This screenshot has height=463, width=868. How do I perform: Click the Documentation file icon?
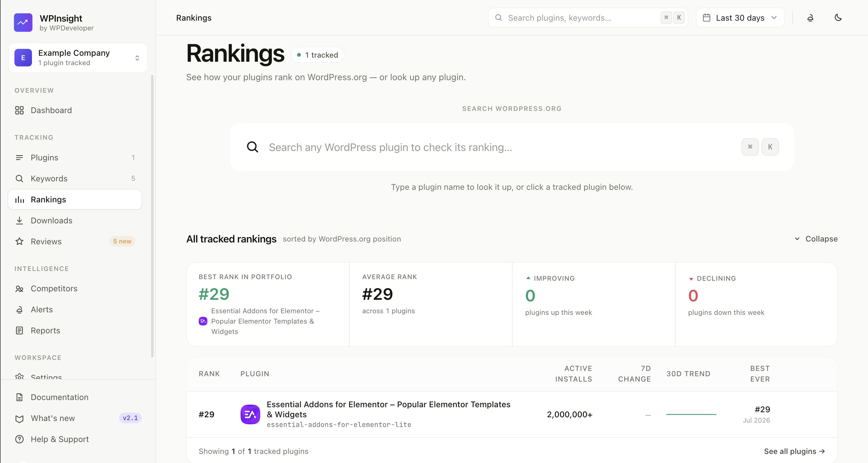tap(19, 397)
